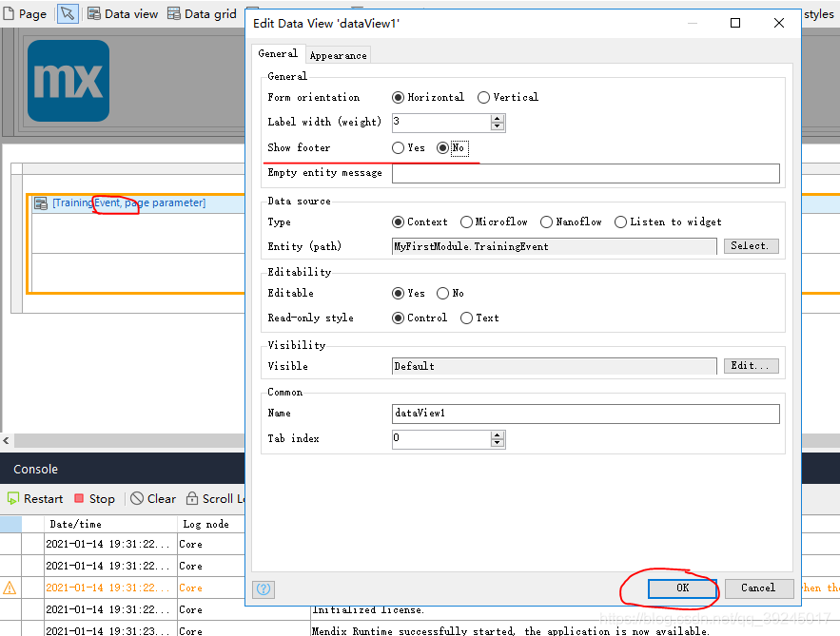The image size is (840, 636).
Task: Click the Scroll Lock padlock icon
Action: click(192, 498)
